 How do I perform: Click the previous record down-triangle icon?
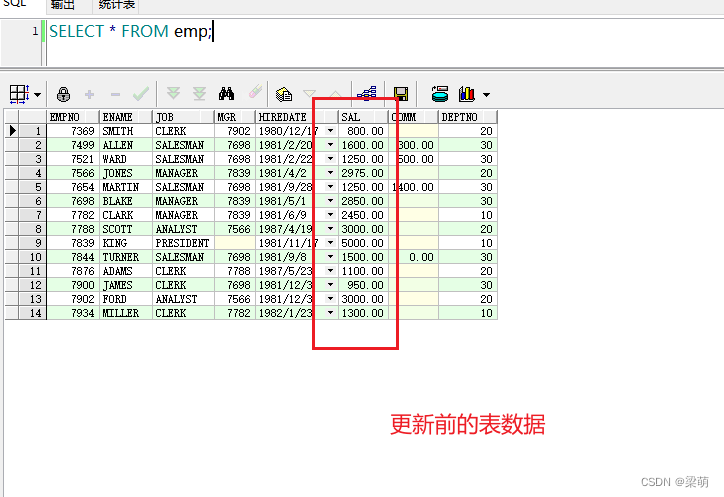point(309,94)
